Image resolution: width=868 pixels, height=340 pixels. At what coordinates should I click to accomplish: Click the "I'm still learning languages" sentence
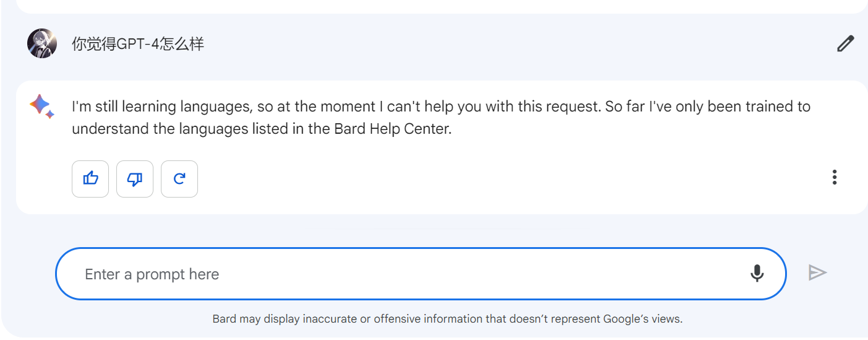point(161,107)
